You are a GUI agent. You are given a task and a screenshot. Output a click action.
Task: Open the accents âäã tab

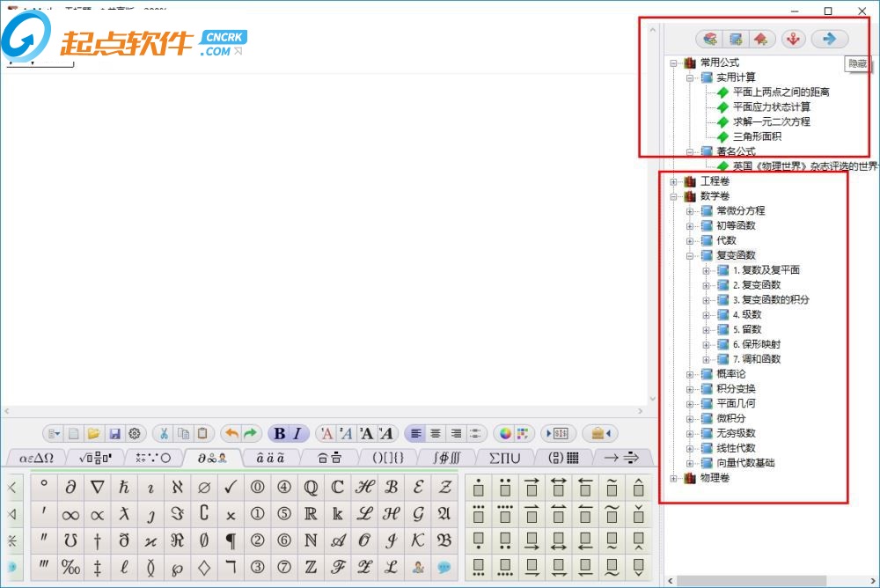pos(270,459)
